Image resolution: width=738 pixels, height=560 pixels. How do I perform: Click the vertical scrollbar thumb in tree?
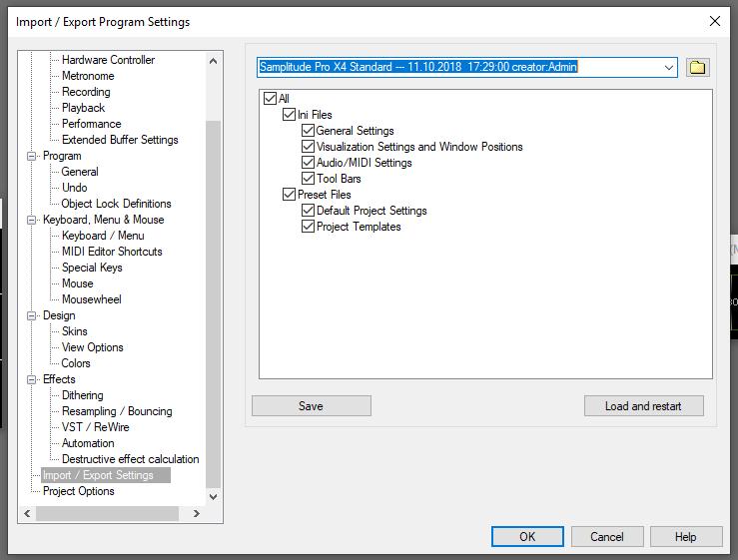point(213,304)
